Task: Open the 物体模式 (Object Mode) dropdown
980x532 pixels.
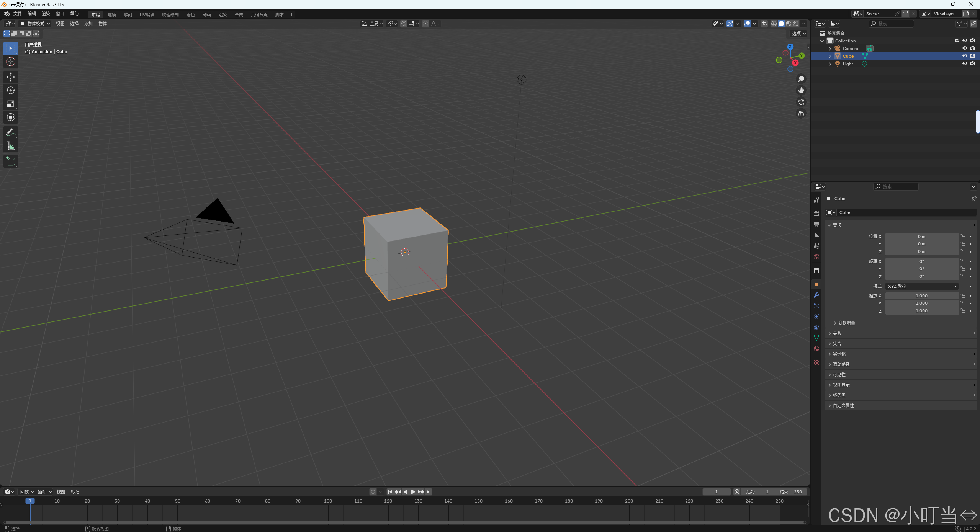Action: coord(35,24)
